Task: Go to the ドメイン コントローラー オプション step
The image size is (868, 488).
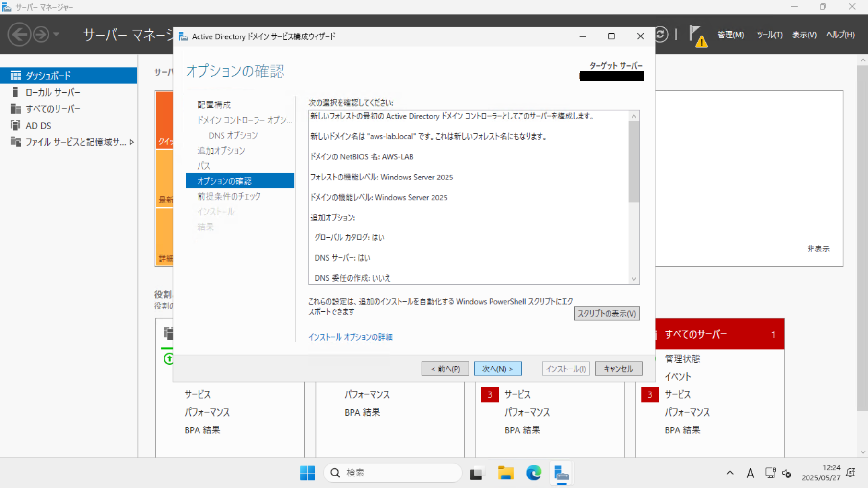Action: click(245, 120)
